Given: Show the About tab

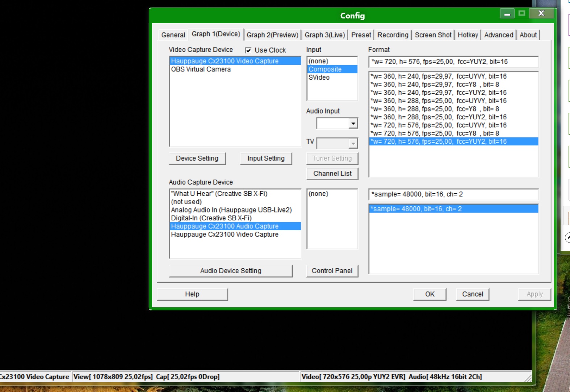Looking at the screenshot, I should [x=528, y=35].
